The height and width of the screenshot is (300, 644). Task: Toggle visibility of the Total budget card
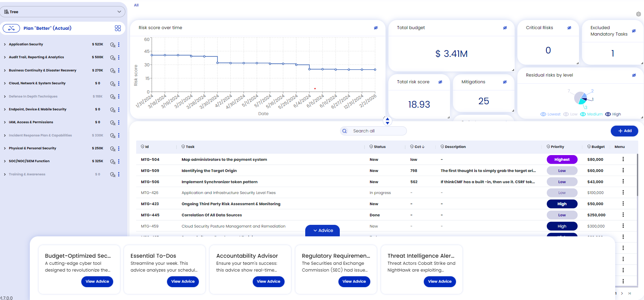505,28
